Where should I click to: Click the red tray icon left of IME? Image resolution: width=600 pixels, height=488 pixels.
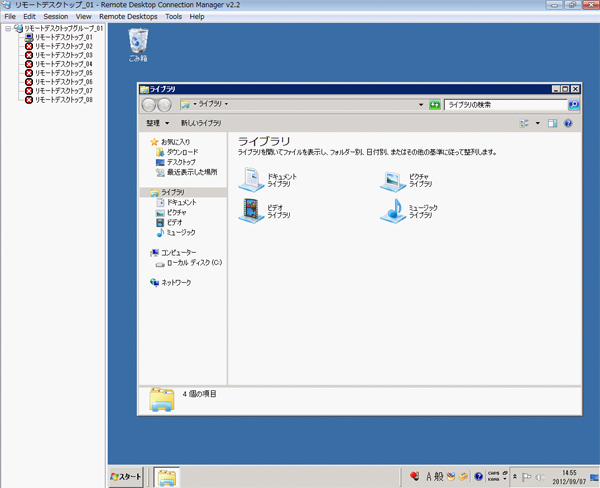[x=414, y=476]
